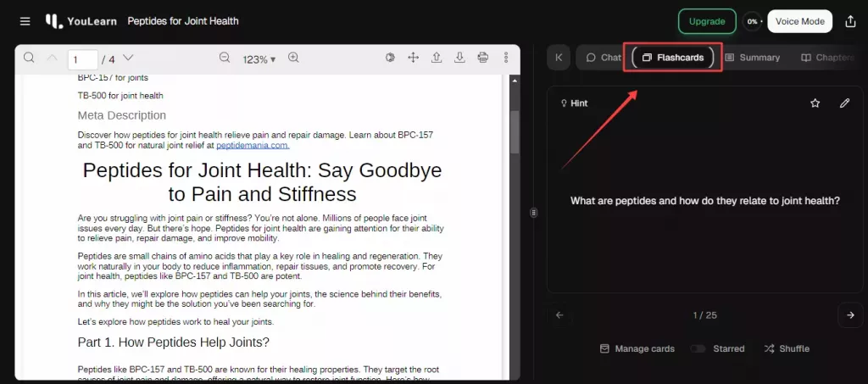Image resolution: width=868 pixels, height=384 pixels.
Task: Zoom in on the PDF
Action: point(293,58)
